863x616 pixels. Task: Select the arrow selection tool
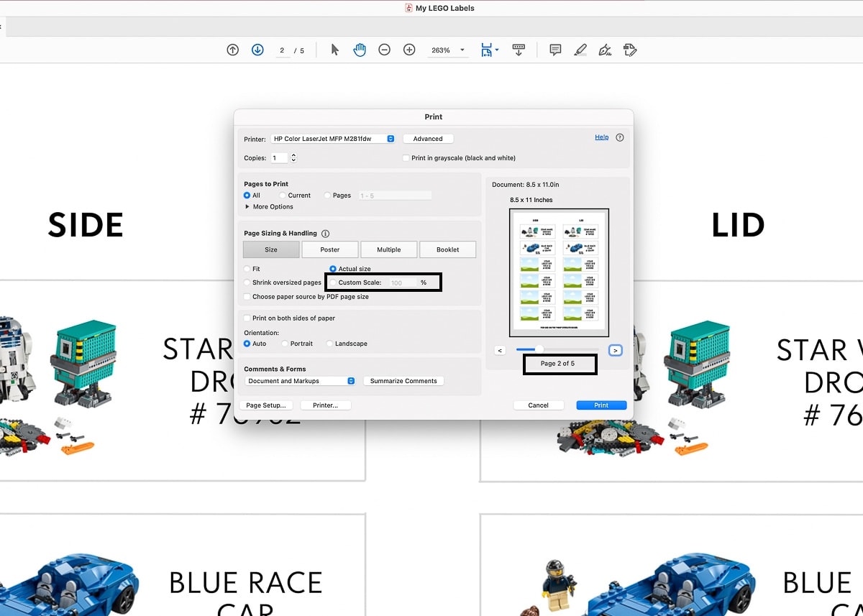pyautogui.click(x=334, y=50)
